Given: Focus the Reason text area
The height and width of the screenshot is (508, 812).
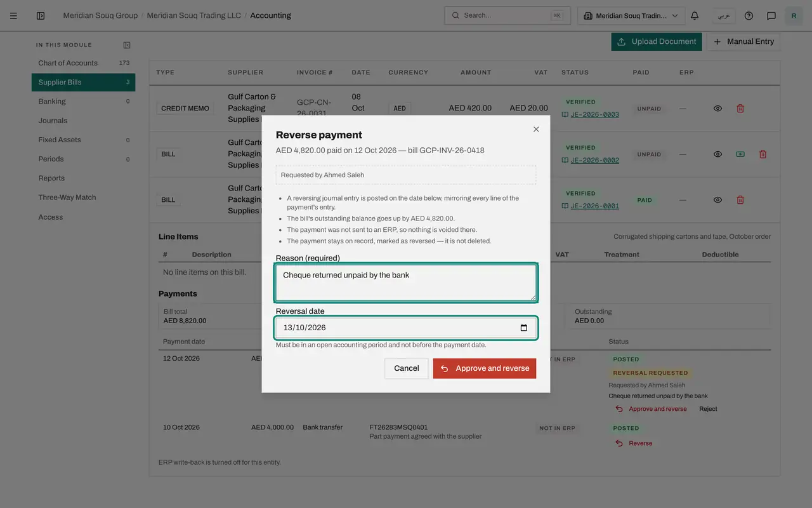Looking at the screenshot, I should (x=406, y=283).
